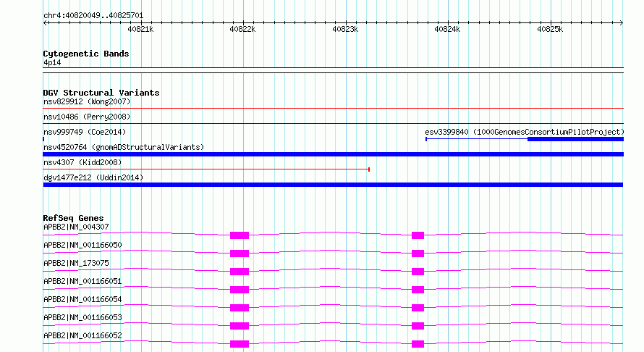Click the thick blue nsv4520764 gnomAD bar
Viewport: 644px width, 352px height.
tap(333, 154)
